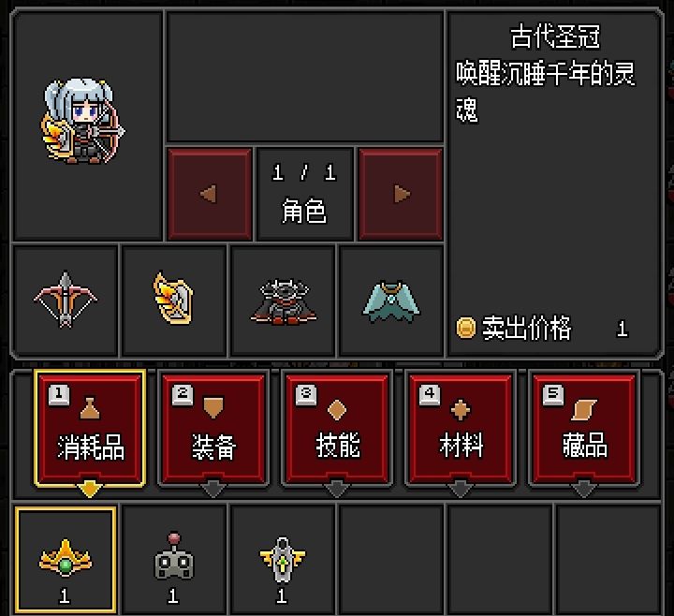The height and width of the screenshot is (616, 674).
Task: Go to next character with right arrow
Action: [x=401, y=194]
